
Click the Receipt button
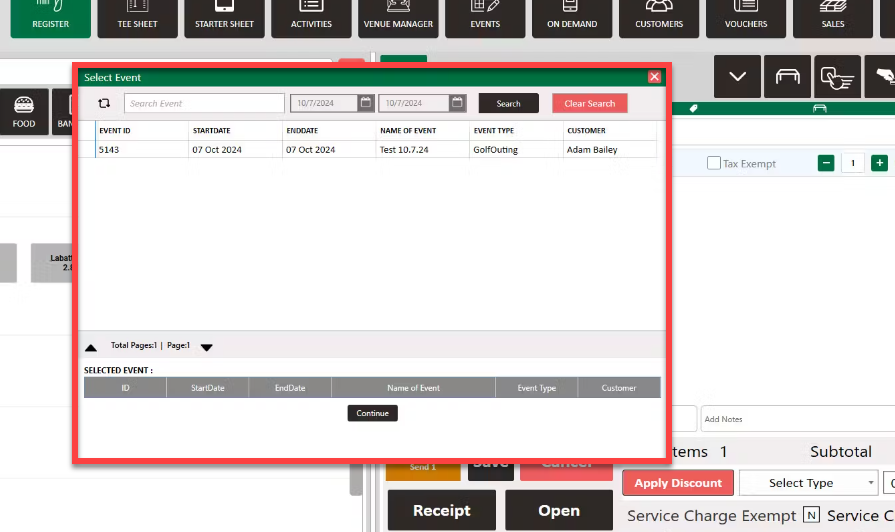click(442, 510)
